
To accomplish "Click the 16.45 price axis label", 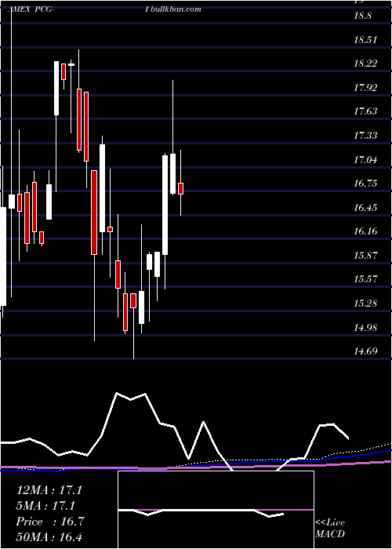I will [x=365, y=208].
